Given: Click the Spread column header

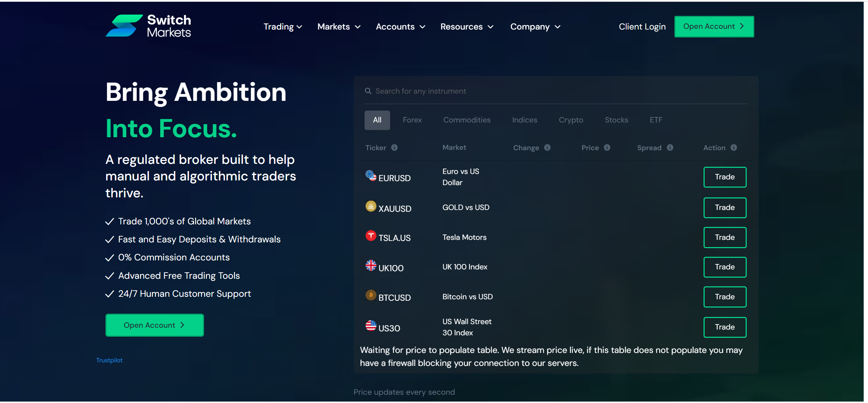Looking at the screenshot, I should pos(649,148).
